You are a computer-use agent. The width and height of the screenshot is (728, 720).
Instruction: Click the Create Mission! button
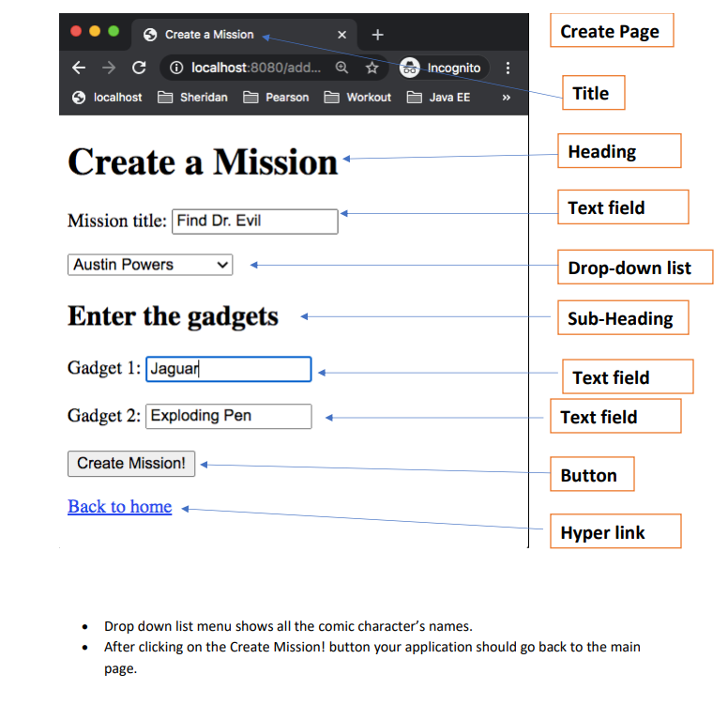[131, 464]
